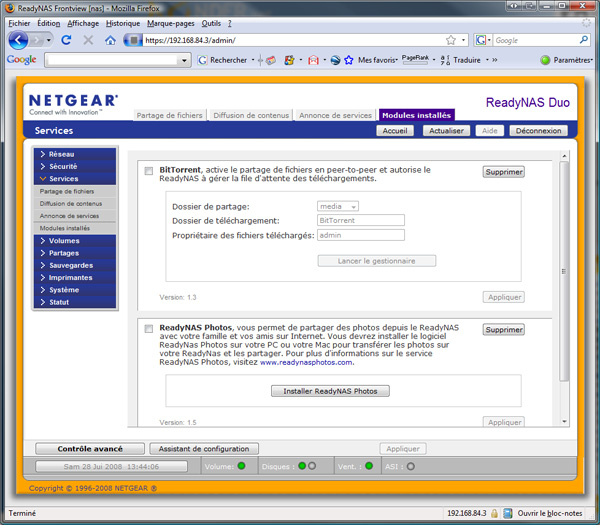
Task: Click the NETGEAR logo
Action: pyautogui.click(x=73, y=104)
